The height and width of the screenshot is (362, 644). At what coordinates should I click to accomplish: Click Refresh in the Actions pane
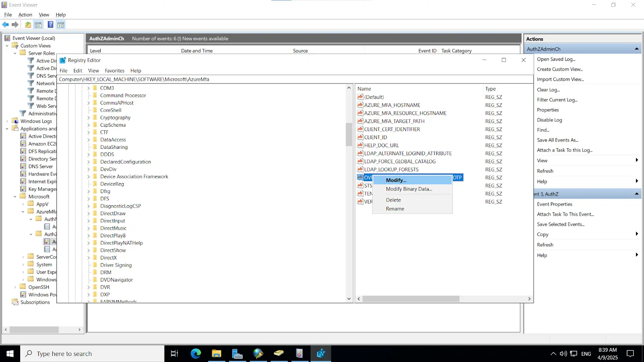[545, 171]
